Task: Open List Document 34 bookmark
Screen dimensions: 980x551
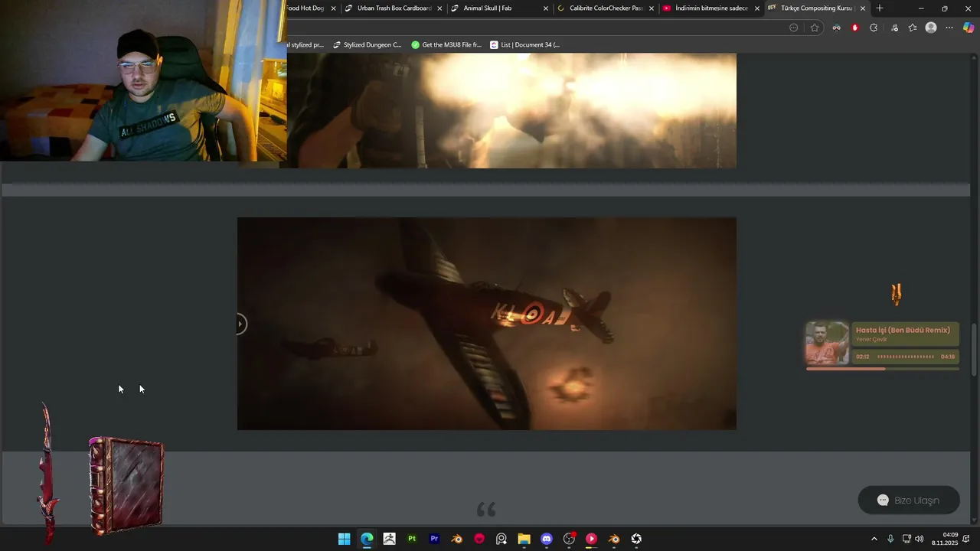Action: coord(525,45)
